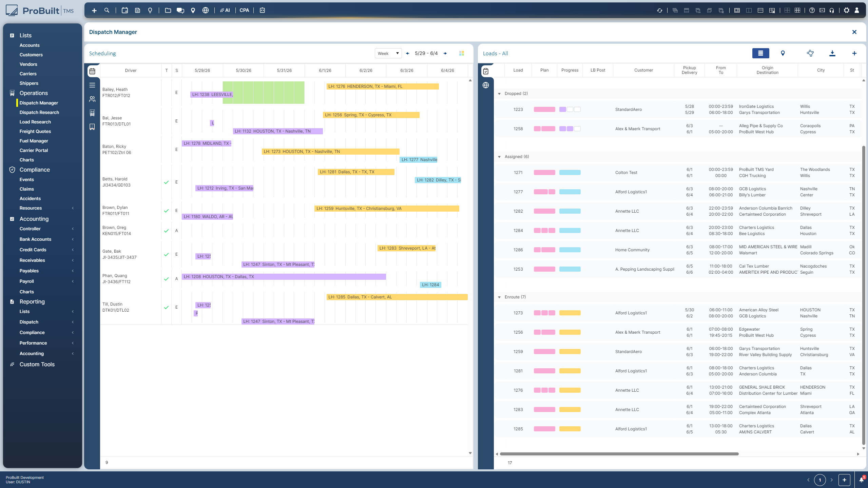Collapse the Enroute (7) group
The image size is (868, 488).
[x=499, y=297]
